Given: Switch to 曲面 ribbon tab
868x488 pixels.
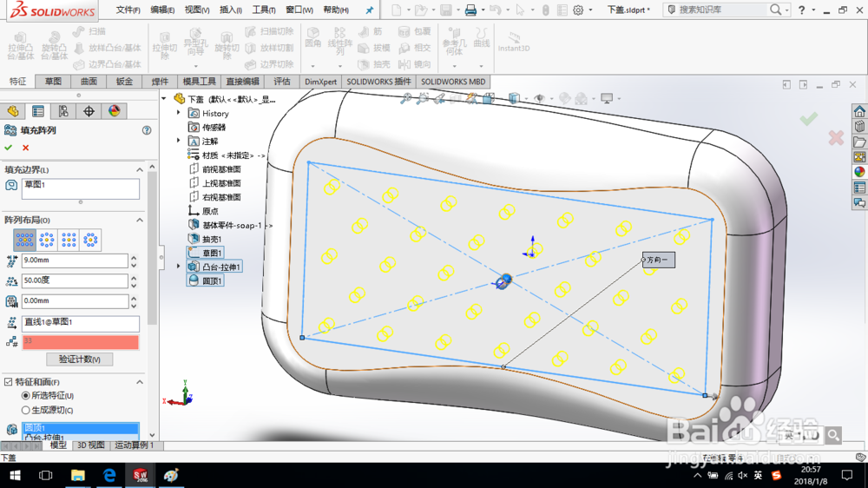Looking at the screenshot, I should (89, 82).
